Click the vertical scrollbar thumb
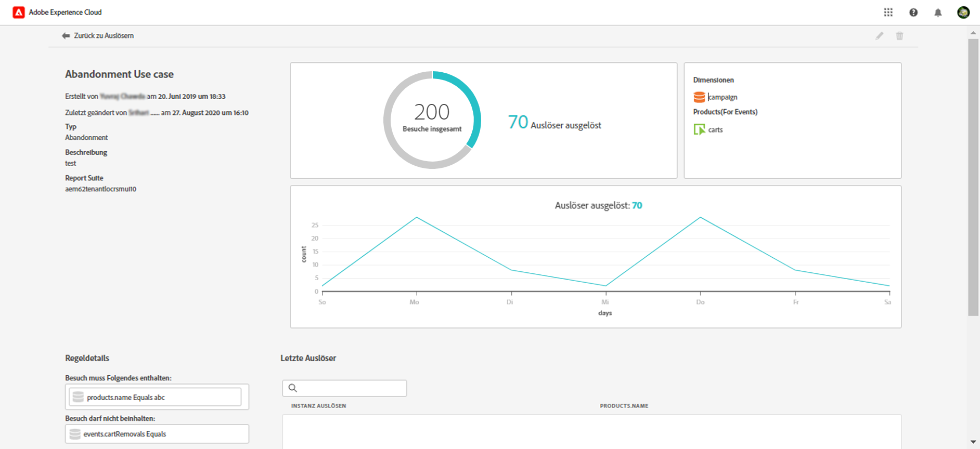Image resolution: width=980 pixels, height=449 pixels. pos(973,177)
